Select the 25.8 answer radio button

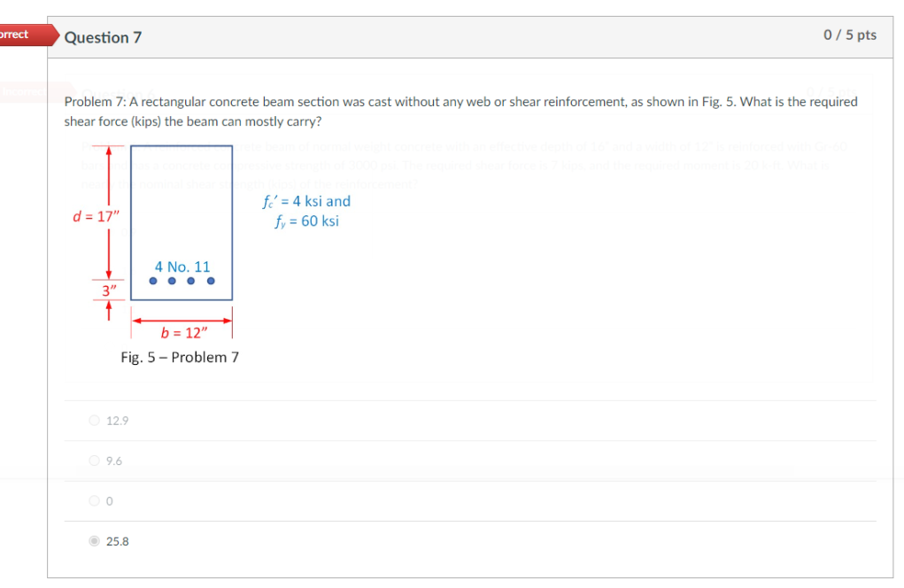94,541
